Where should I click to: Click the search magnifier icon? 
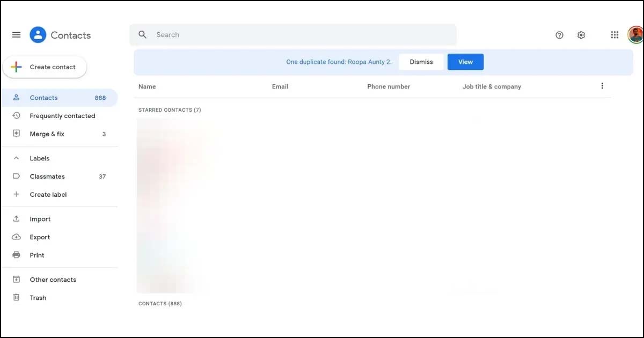pos(142,34)
